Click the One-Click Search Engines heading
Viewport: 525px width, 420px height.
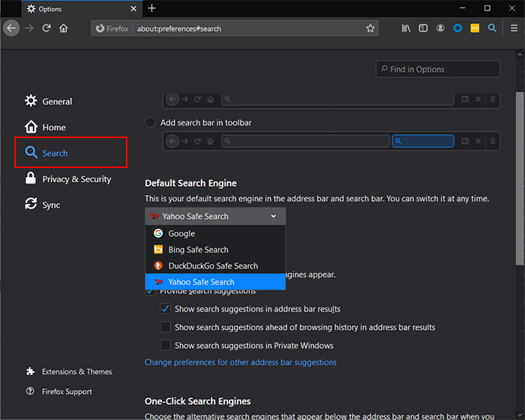pyautogui.click(x=197, y=401)
